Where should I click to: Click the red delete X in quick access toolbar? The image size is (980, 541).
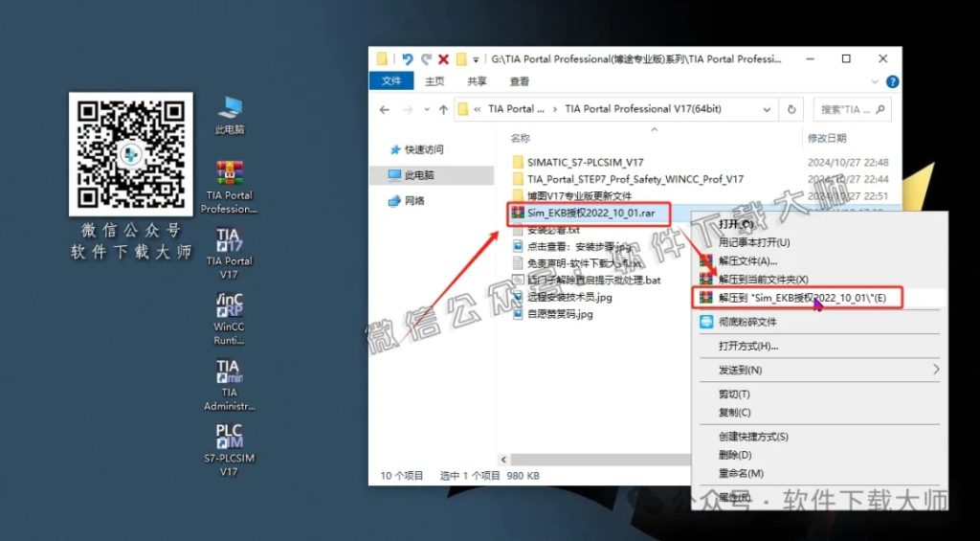click(x=444, y=58)
